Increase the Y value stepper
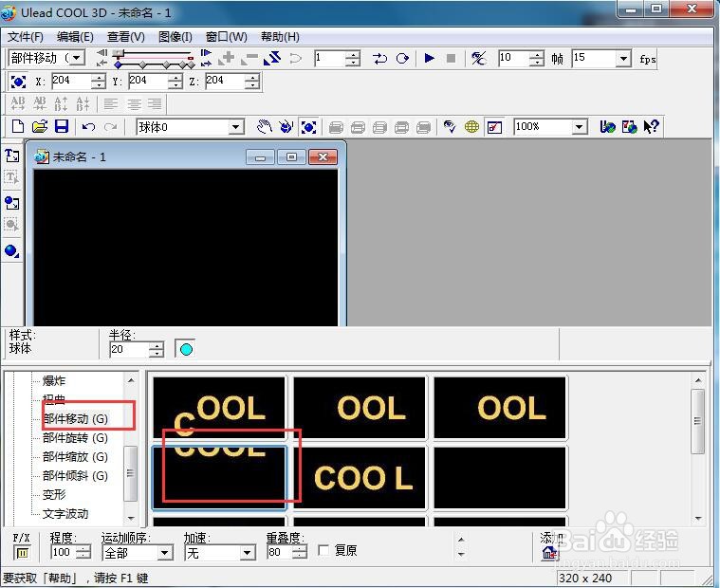Screen dimensions: 720x588 pos(175,78)
